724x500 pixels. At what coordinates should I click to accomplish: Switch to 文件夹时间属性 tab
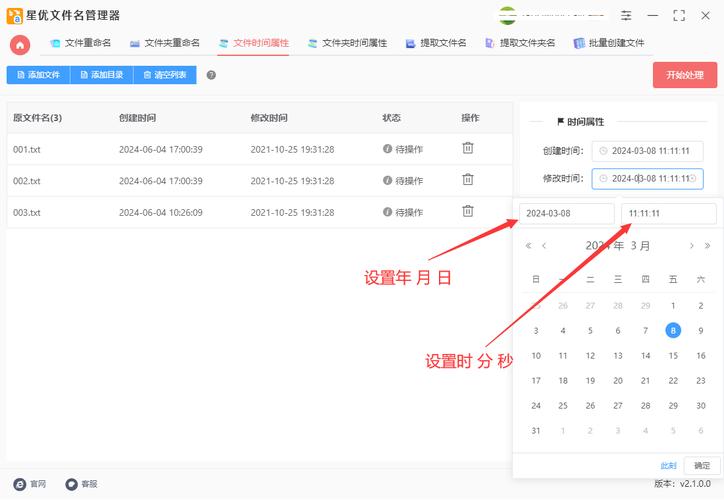tap(347, 43)
